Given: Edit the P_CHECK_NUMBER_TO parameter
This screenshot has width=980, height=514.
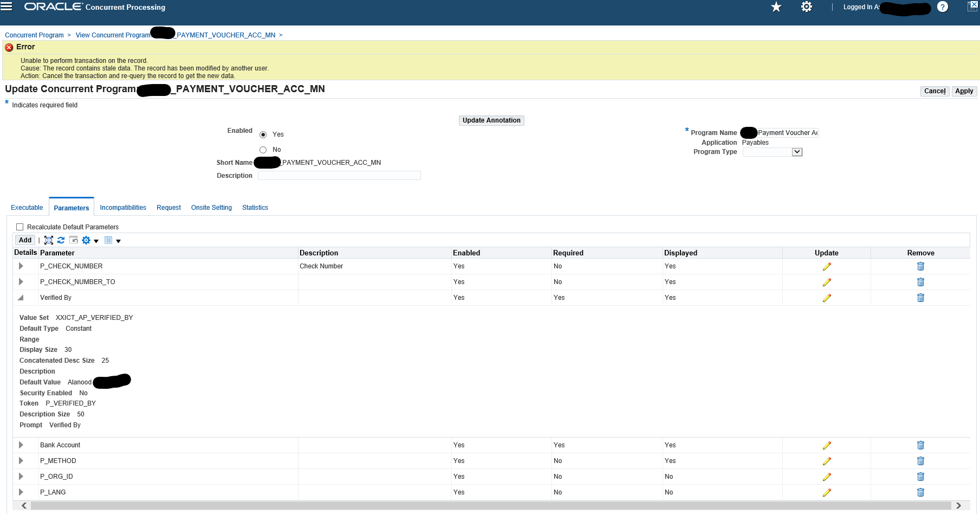Looking at the screenshot, I should point(827,282).
